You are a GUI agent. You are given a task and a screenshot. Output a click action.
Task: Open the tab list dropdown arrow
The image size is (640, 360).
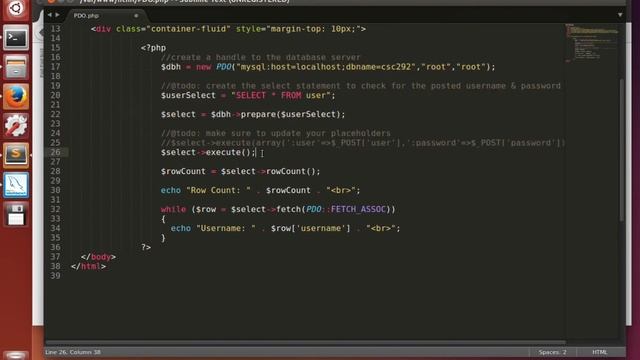620,15
